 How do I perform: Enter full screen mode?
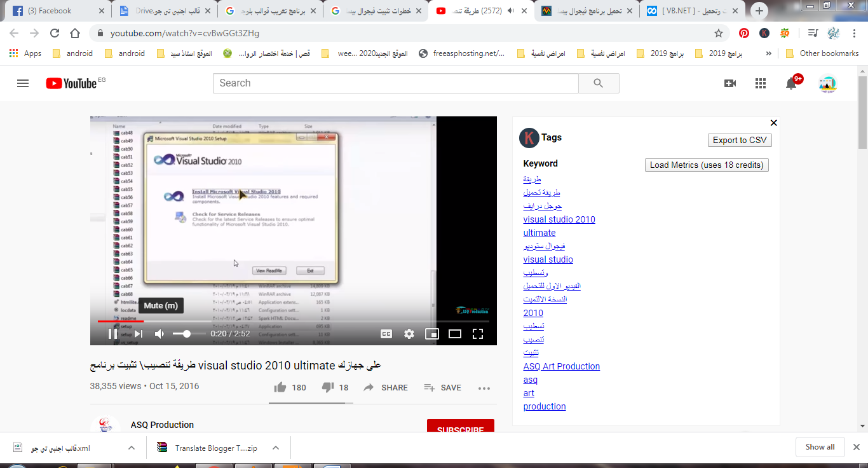point(478,334)
